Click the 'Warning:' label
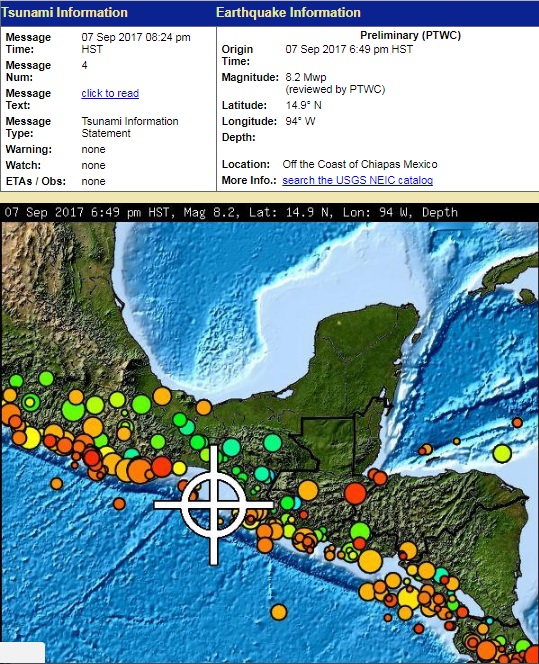 click(28, 149)
